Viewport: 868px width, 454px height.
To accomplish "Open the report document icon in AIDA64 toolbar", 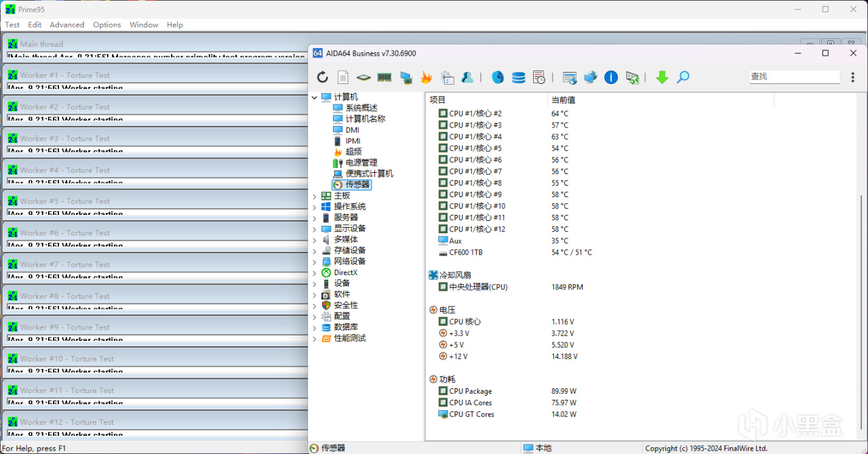I will (343, 77).
